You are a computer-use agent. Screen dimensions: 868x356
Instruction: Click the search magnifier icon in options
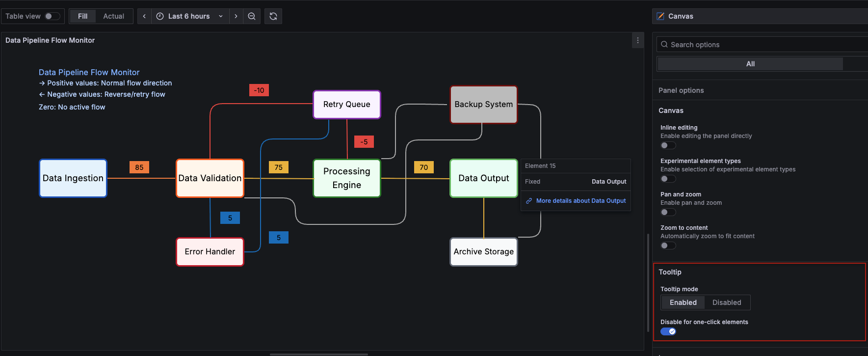[x=664, y=45]
